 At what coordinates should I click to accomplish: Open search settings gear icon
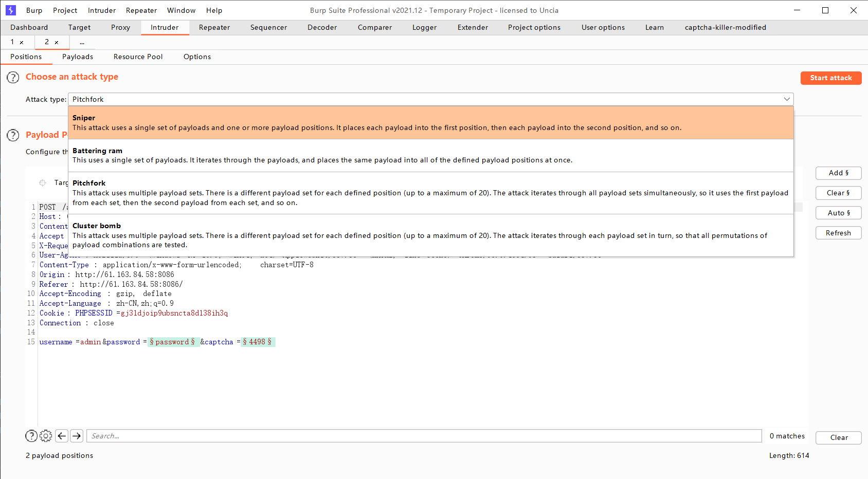pyautogui.click(x=46, y=436)
